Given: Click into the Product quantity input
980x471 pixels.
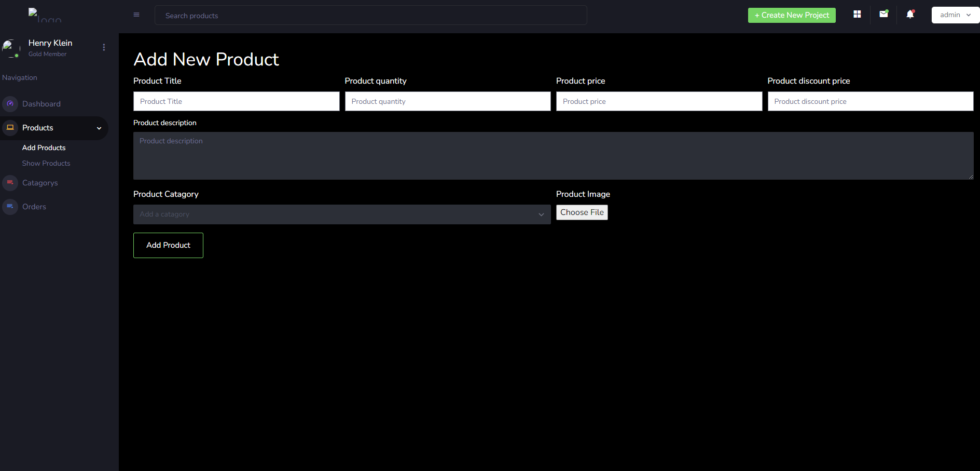Looking at the screenshot, I should point(448,101).
